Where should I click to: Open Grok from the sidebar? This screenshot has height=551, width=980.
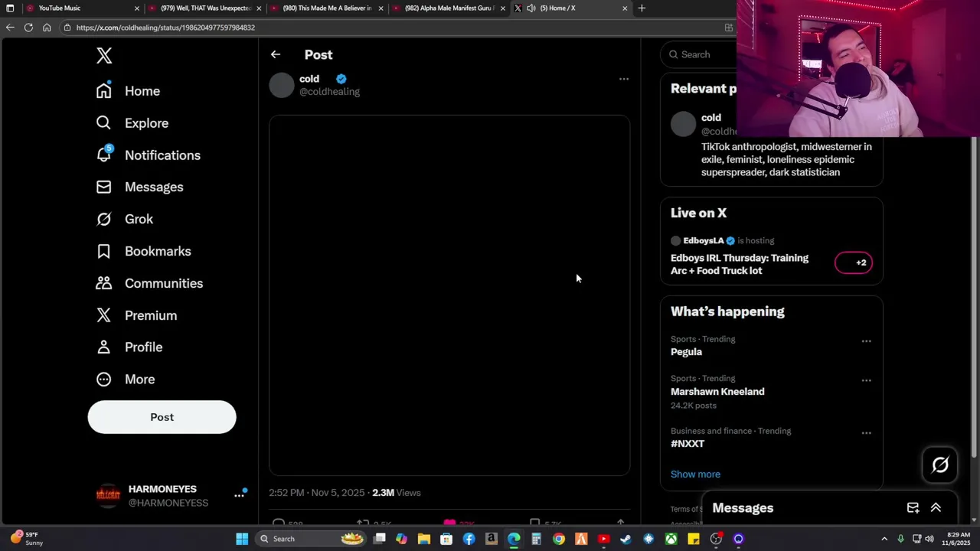pyautogui.click(x=124, y=219)
